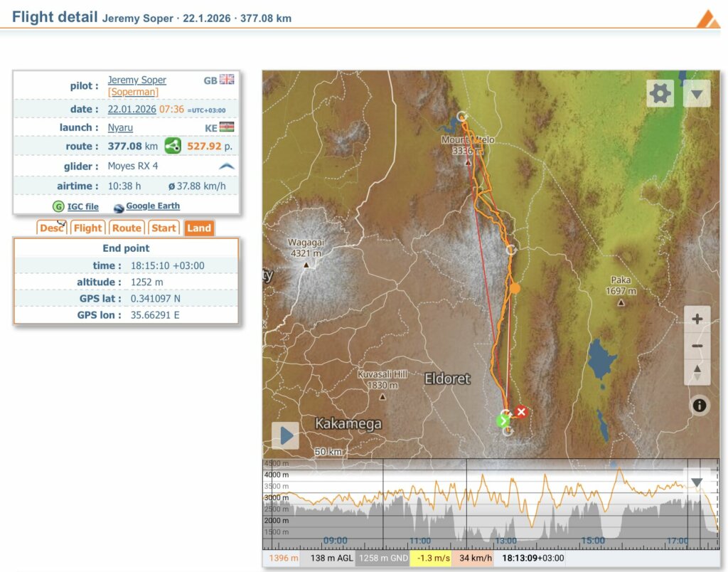The height and width of the screenshot is (572, 728).
Task: Play the flight track animation
Action: click(286, 435)
